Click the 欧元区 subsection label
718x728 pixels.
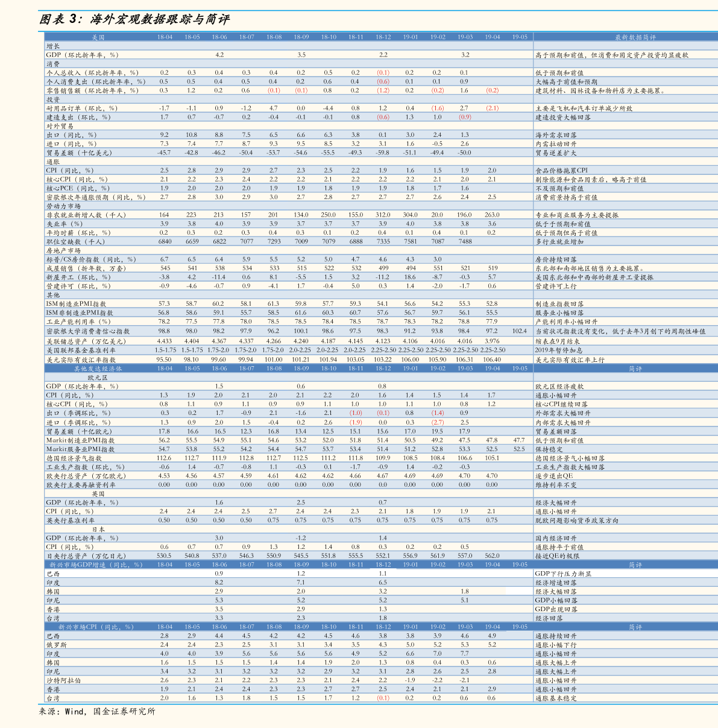click(x=98, y=377)
